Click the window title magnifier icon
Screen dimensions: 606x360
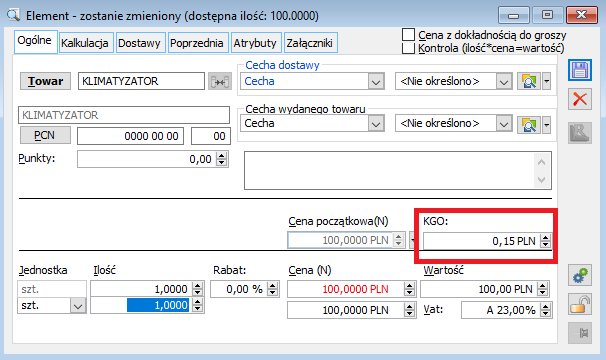(13, 15)
